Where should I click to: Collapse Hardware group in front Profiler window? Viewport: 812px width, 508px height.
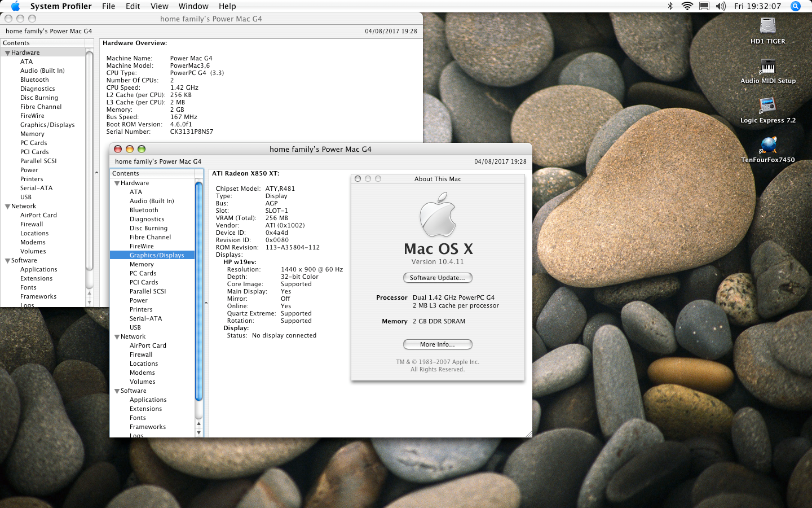(117, 183)
